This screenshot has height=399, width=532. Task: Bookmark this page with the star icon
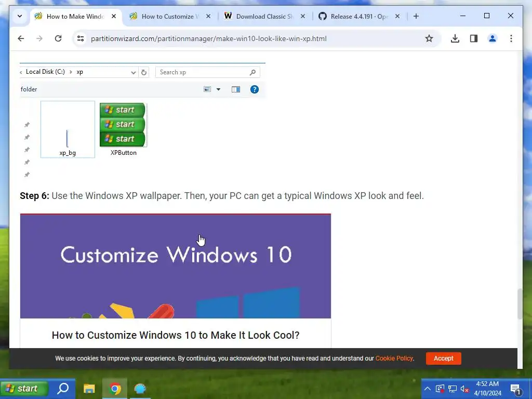point(429,38)
